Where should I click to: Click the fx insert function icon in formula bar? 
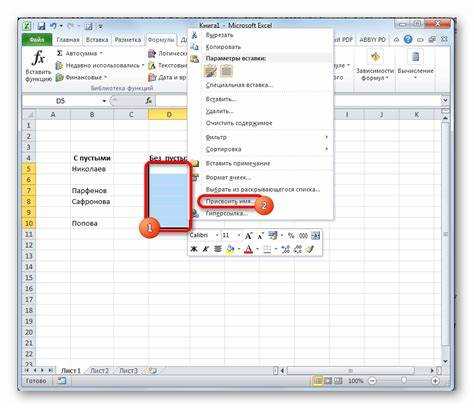coord(149,100)
